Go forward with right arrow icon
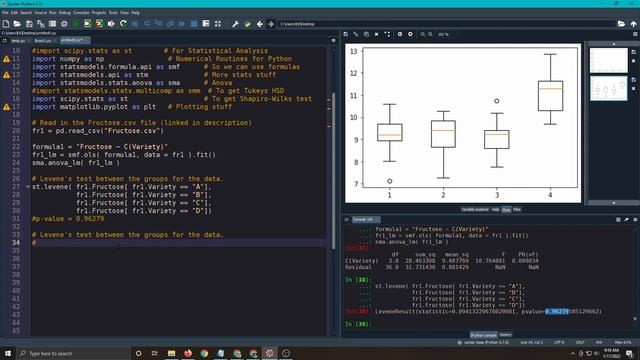This screenshot has height=360, width=640. (271, 24)
